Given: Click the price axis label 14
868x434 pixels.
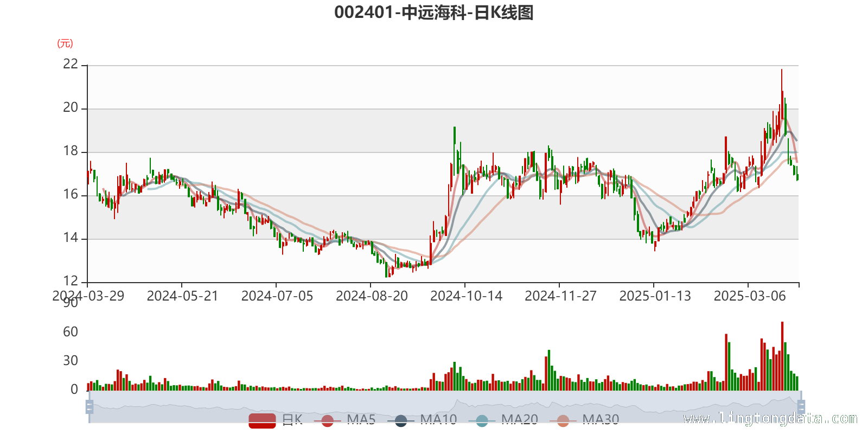Looking at the screenshot, I should coord(71,238).
